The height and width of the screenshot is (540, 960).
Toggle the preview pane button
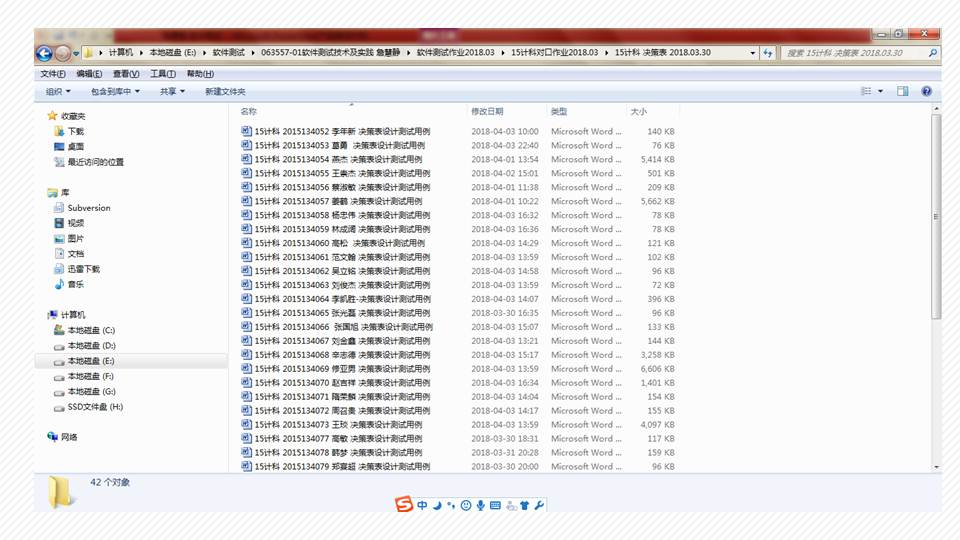pyautogui.click(x=902, y=91)
